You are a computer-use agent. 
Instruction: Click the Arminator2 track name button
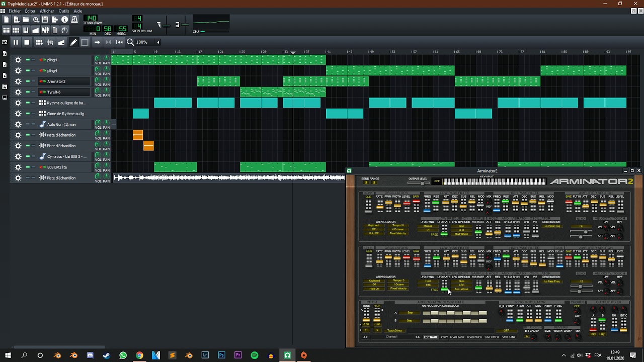[x=64, y=81]
